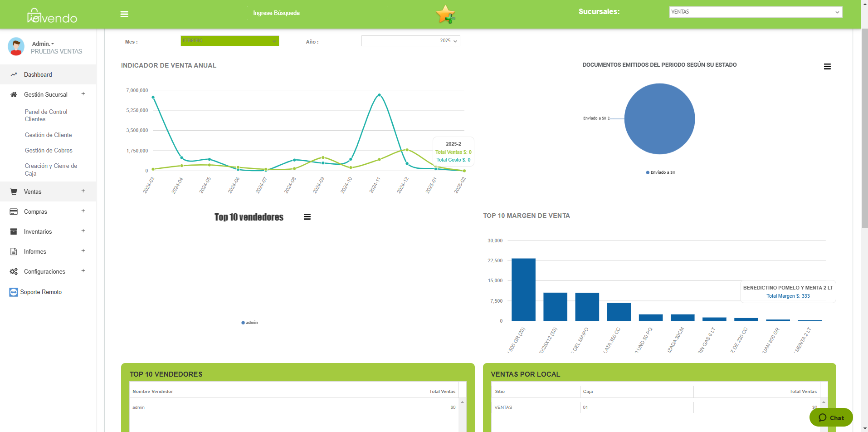Click the star add-favorite icon
Viewport: 868px width, 432px height.
445,14
